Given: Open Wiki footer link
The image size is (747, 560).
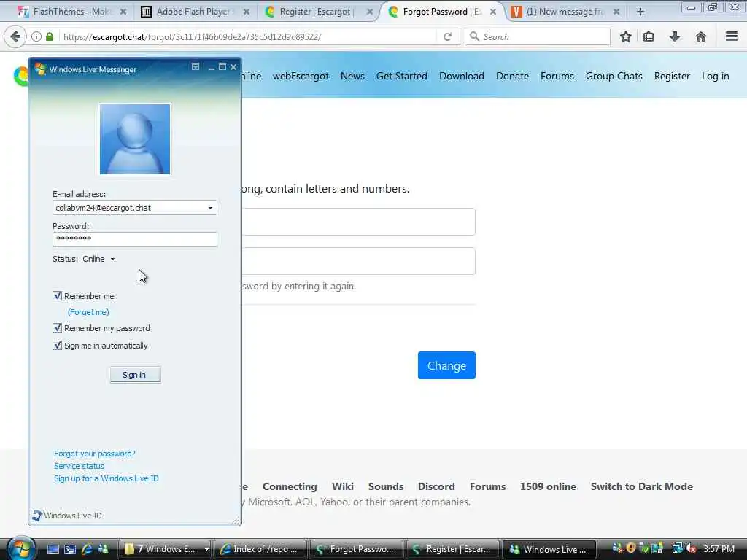Looking at the screenshot, I should pos(343,486).
